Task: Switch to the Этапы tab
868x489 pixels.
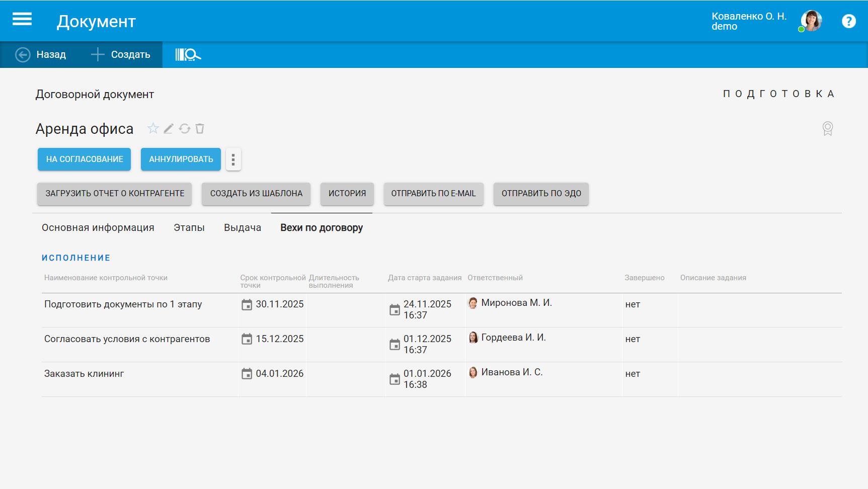Action: pos(189,228)
